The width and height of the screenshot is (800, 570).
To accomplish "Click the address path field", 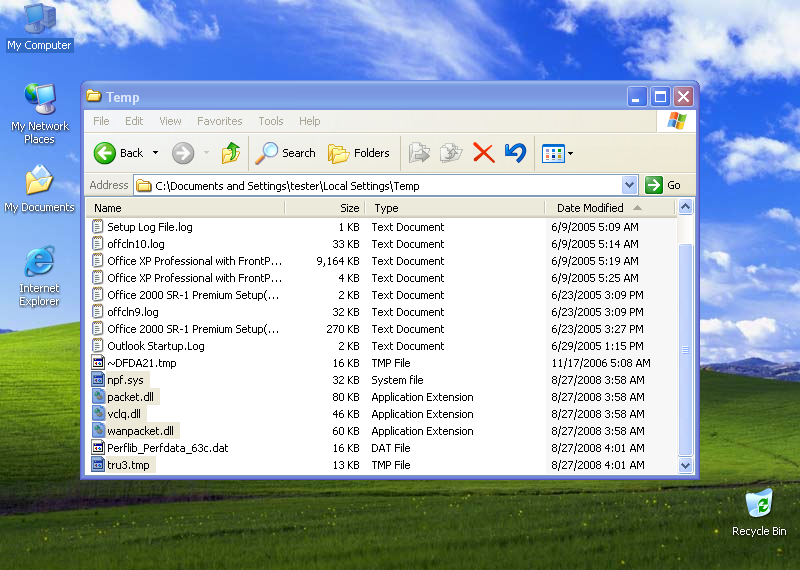I will point(378,185).
